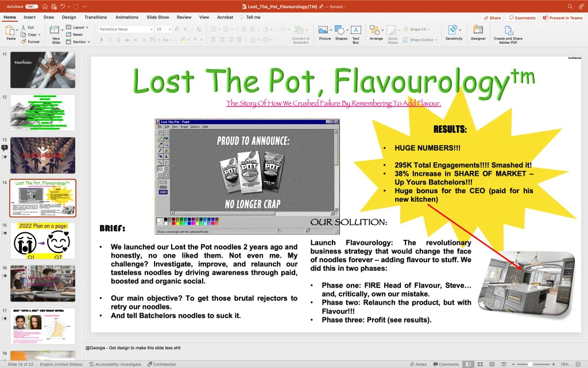This screenshot has width=588, height=368.
Task: Open the font name dropdown
Action: 151,29
